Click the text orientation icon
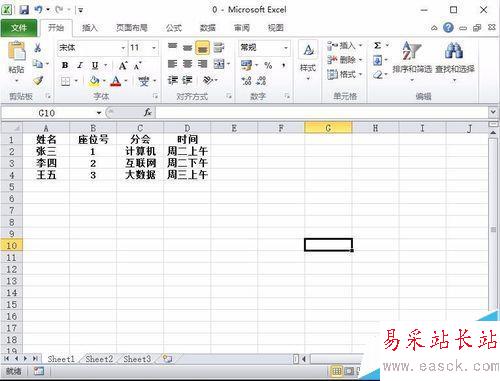 208,80
